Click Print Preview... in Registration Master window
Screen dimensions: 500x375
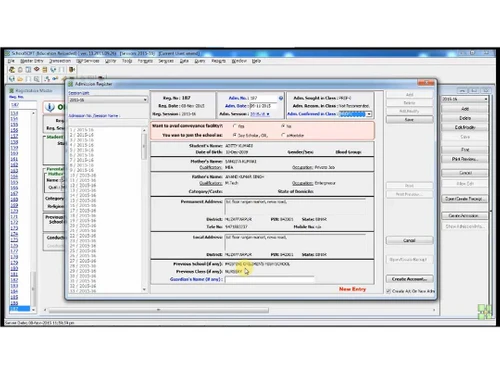[465, 159]
